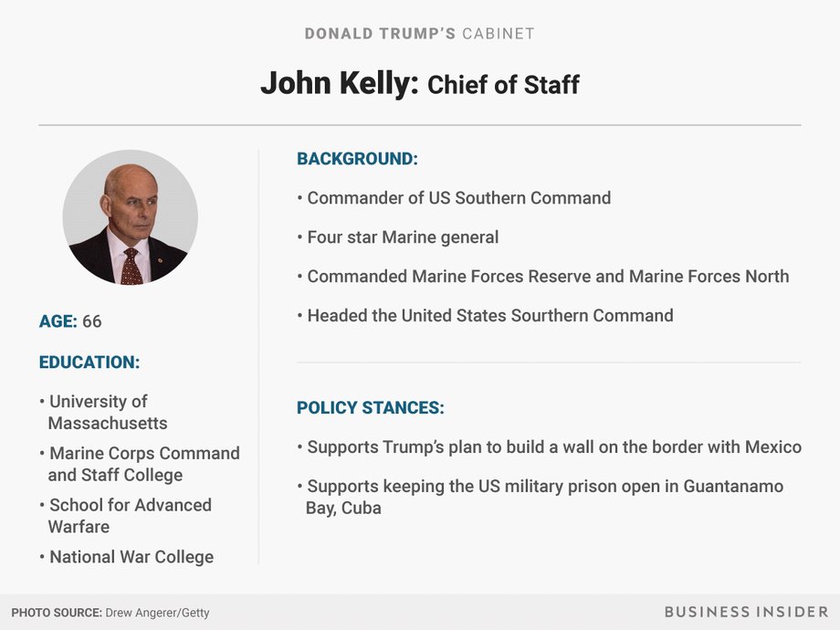Select the Donald Trump's Cabinet header text
This screenshot has height=630, width=840.
coord(419,34)
